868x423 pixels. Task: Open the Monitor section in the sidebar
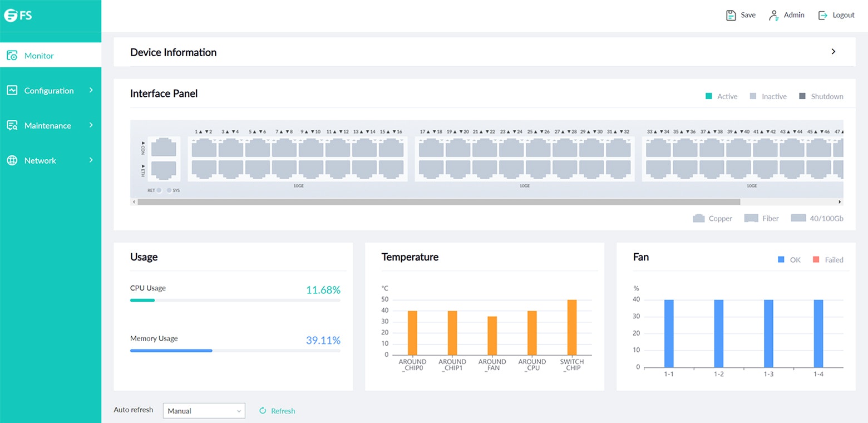click(39, 55)
